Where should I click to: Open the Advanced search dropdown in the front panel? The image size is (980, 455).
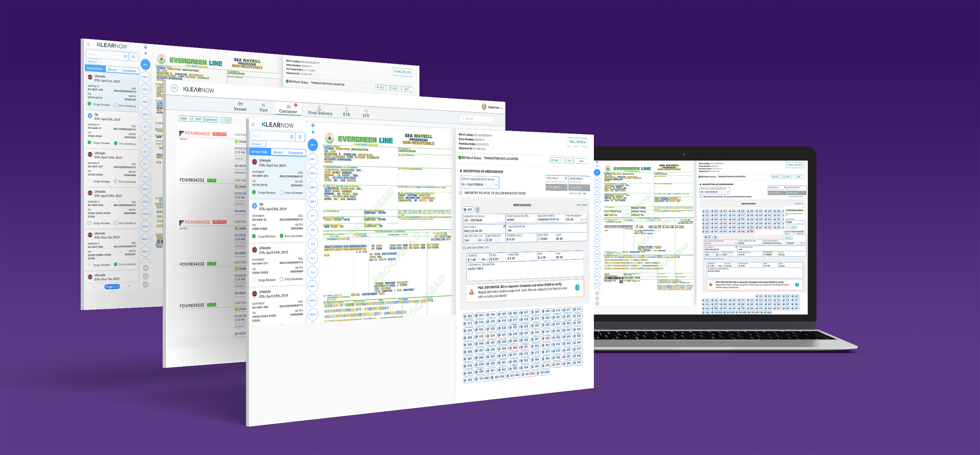click(258, 144)
